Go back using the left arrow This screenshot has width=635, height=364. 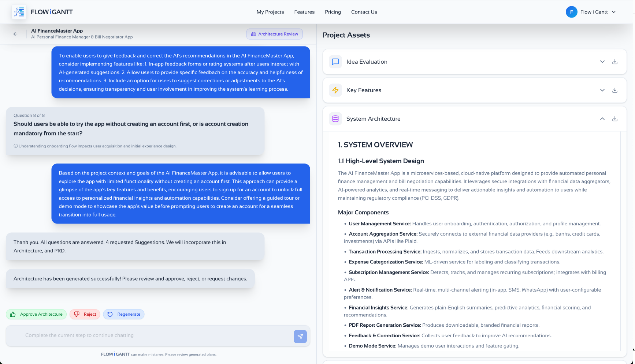tap(15, 34)
